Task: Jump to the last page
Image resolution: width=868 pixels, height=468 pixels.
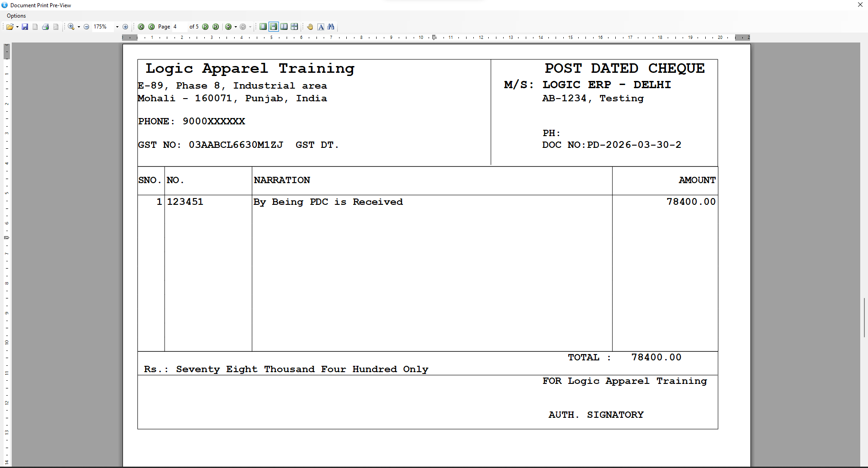Action: click(x=216, y=27)
